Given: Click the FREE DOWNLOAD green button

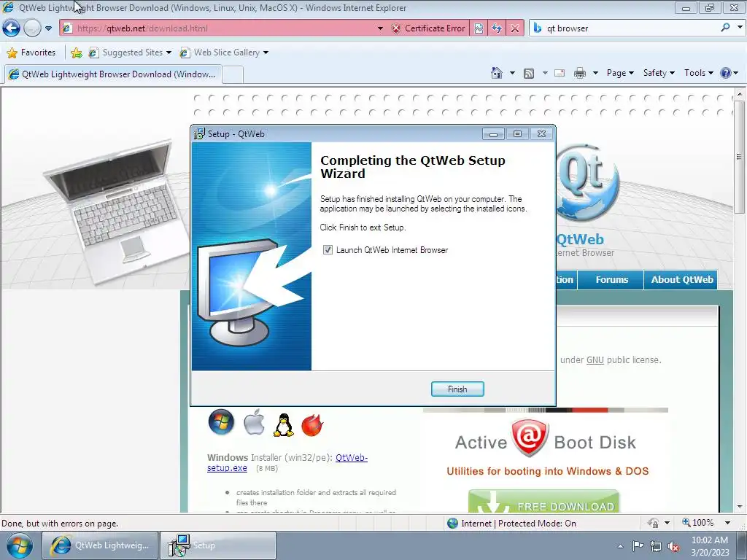Looking at the screenshot, I should pos(543,502).
